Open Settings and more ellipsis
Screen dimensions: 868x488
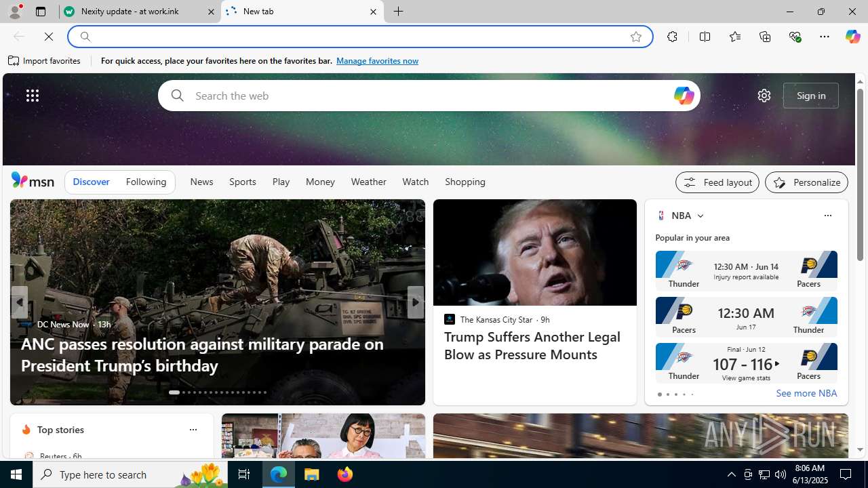(825, 37)
